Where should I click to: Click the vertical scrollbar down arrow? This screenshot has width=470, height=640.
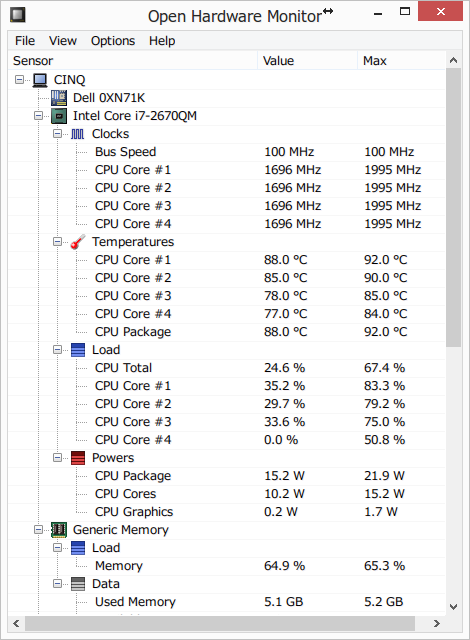tap(453, 607)
